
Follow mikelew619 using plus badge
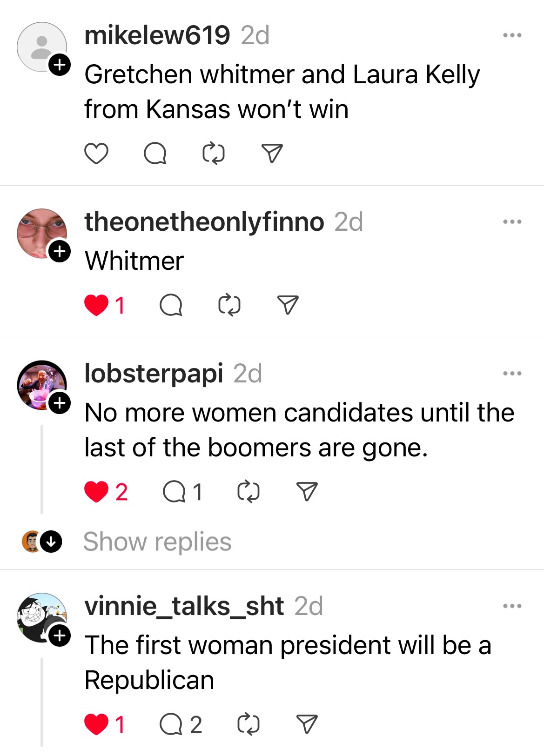point(60,65)
